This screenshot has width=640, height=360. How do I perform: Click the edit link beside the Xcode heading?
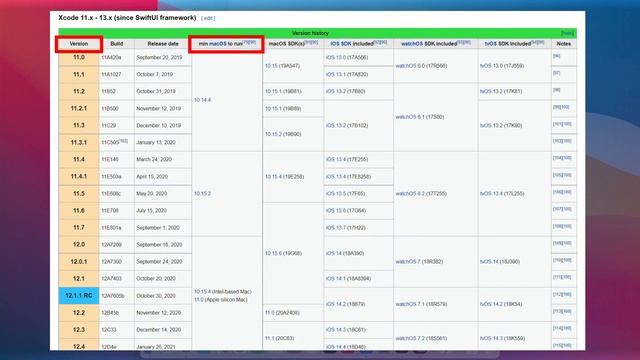point(208,18)
